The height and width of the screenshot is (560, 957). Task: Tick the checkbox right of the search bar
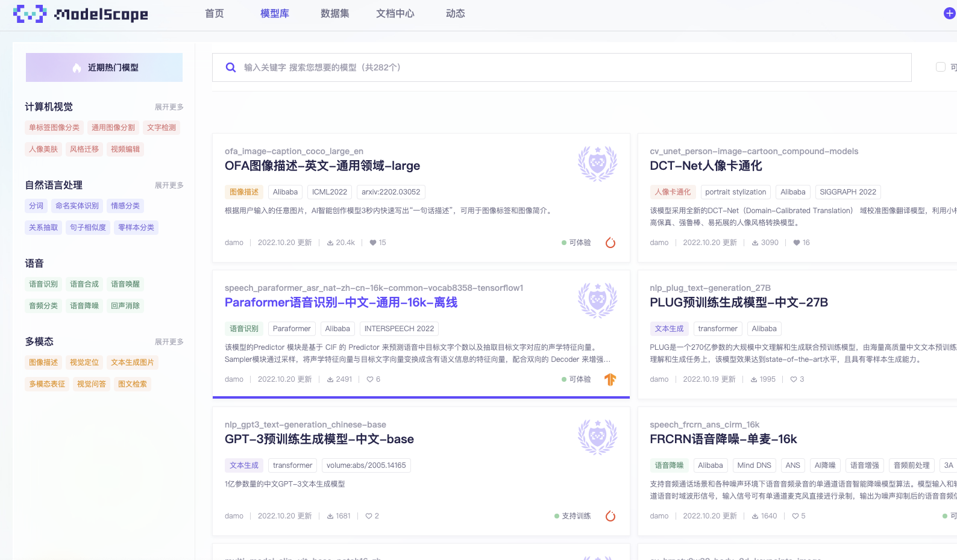(x=940, y=67)
